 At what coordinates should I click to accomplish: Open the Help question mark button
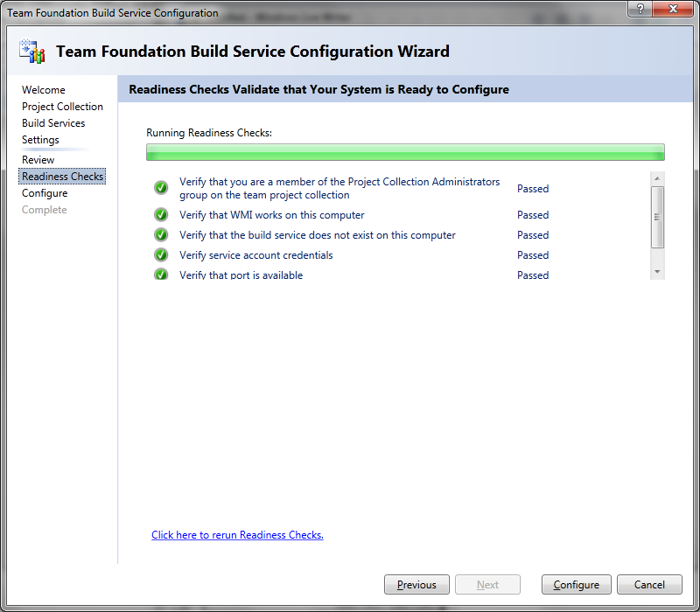(640, 9)
